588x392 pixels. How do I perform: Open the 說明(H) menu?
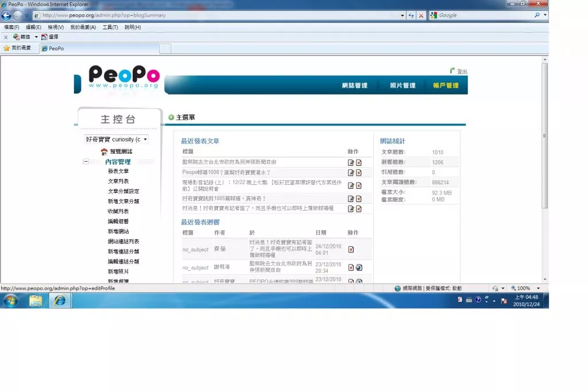133,28
